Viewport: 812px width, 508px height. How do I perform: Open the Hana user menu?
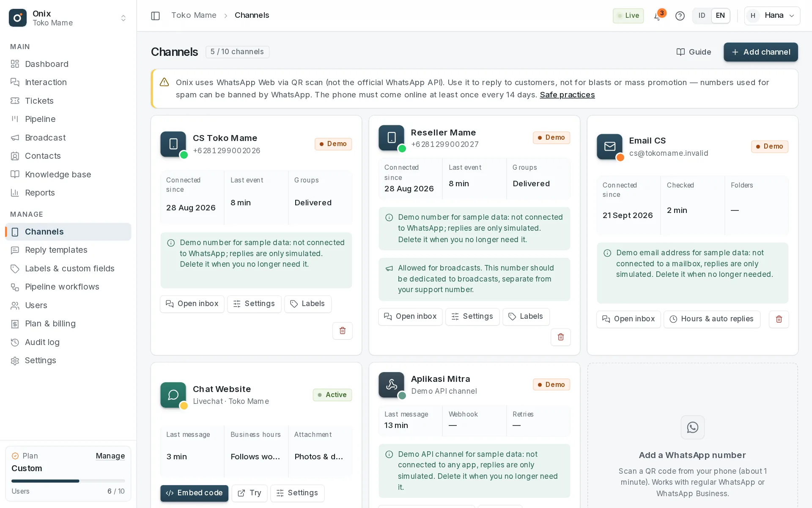pos(772,16)
